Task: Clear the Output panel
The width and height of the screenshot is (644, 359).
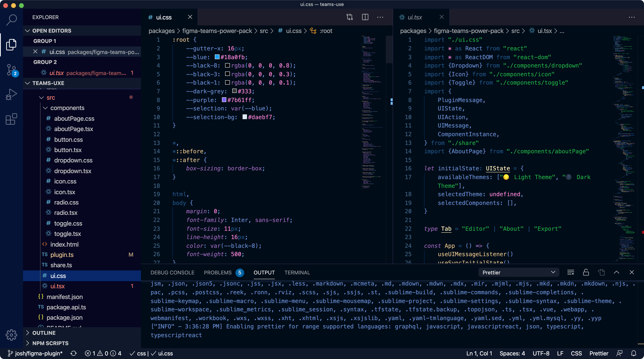Action: pyautogui.click(x=571, y=272)
